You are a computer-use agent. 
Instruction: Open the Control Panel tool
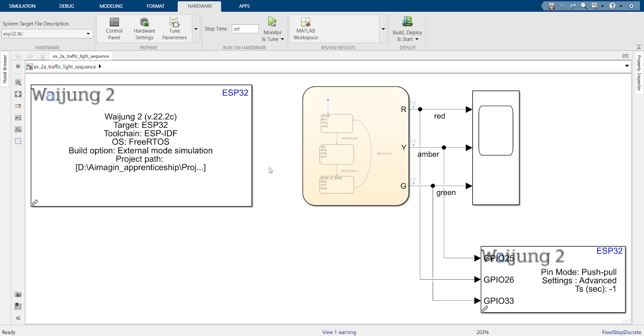pyautogui.click(x=114, y=28)
